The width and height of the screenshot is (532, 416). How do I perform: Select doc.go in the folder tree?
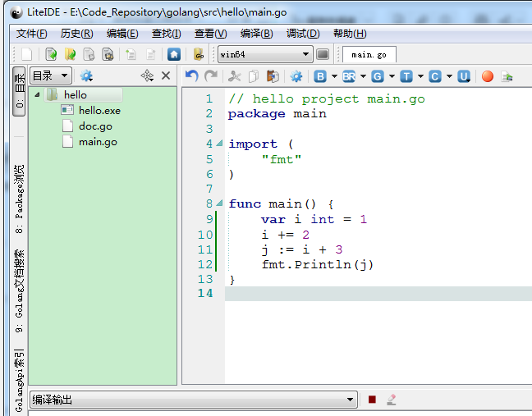click(x=87, y=126)
